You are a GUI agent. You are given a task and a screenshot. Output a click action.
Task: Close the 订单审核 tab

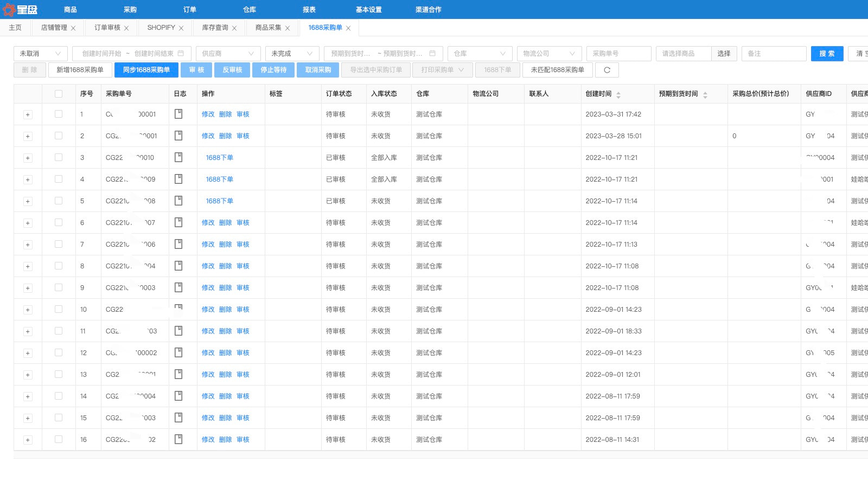(126, 28)
